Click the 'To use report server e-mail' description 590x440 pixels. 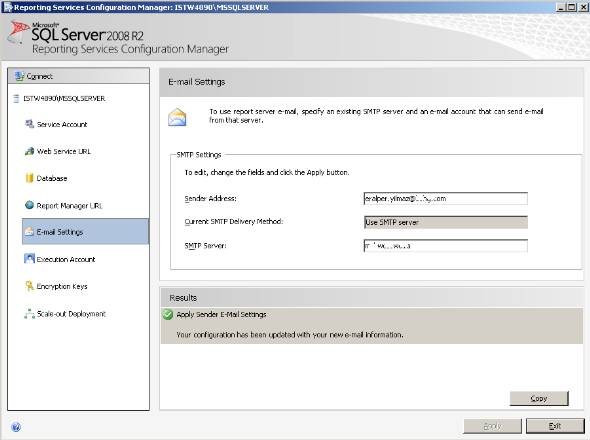[376, 116]
